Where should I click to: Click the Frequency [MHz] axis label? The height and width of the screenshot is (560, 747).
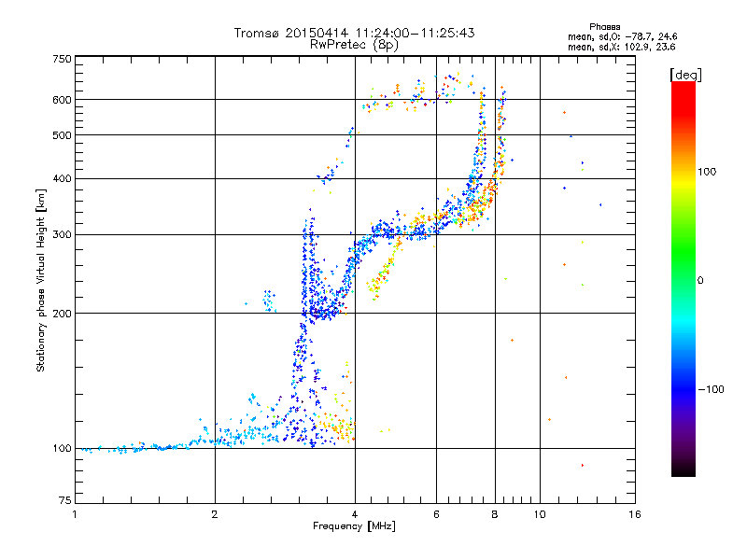point(354,528)
